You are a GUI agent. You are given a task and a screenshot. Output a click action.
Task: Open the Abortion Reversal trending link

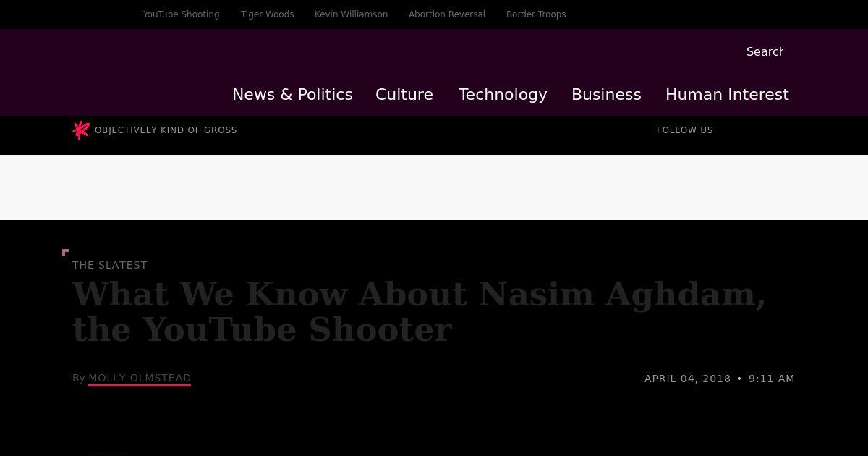pos(446,14)
